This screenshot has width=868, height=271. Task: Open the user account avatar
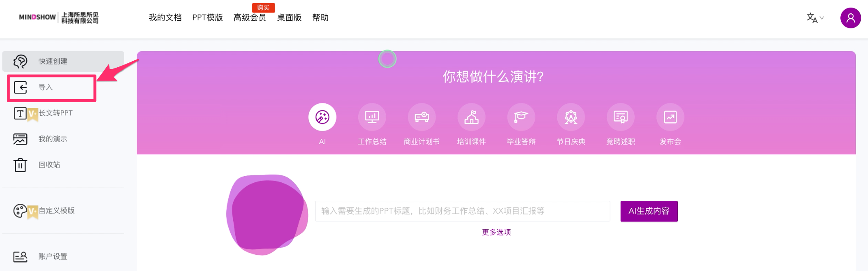(x=851, y=18)
